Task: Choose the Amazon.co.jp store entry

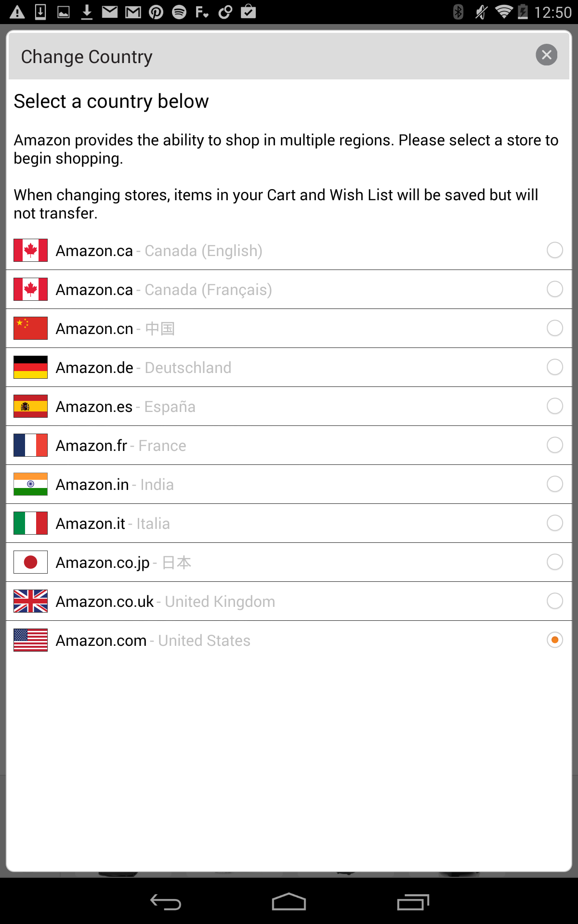Action: point(123,563)
